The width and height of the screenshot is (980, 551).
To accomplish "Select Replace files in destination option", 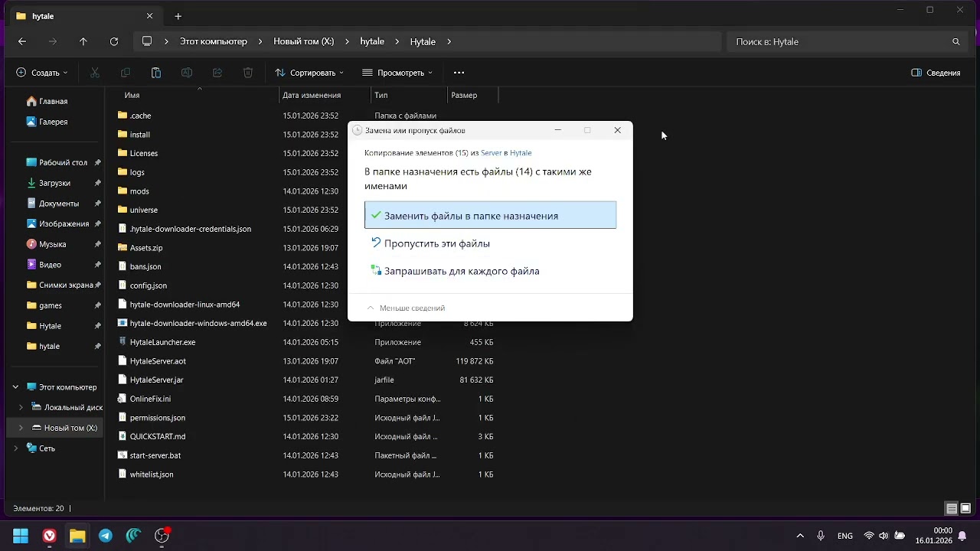I will [x=490, y=216].
